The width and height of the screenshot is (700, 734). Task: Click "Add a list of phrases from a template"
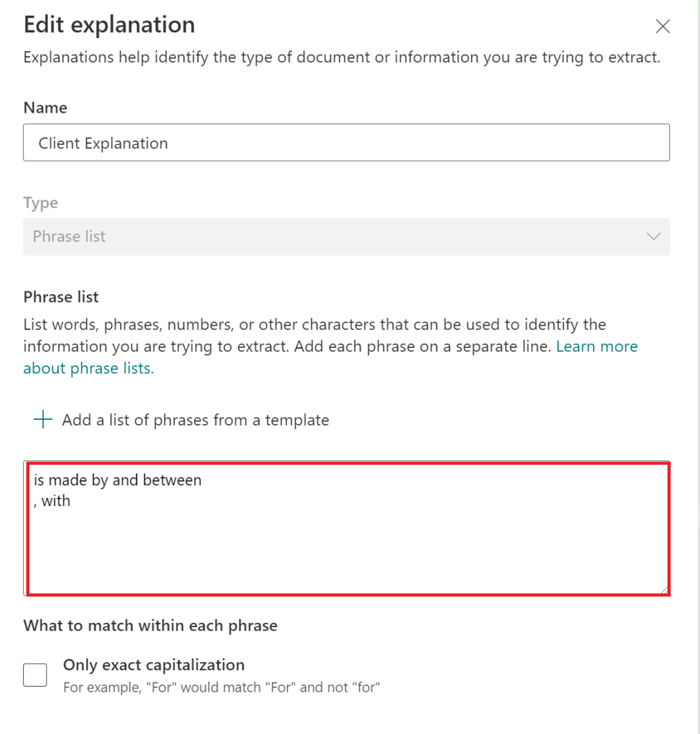[x=195, y=420]
